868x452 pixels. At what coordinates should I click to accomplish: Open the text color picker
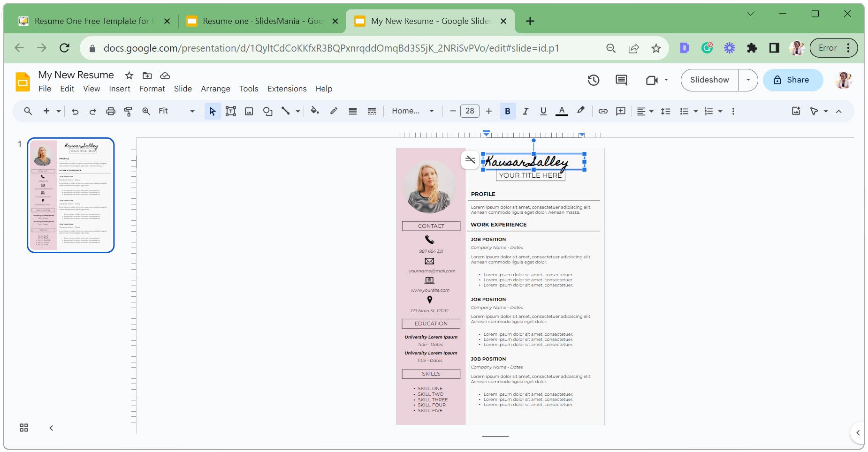pyautogui.click(x=562, y=111)
